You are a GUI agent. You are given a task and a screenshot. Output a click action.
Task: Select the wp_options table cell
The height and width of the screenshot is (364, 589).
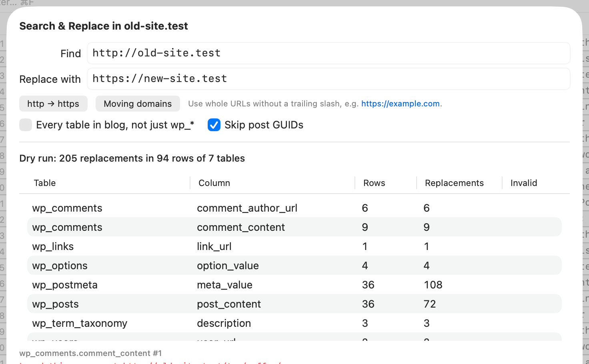pyautogui.click(x=60, y=266)
